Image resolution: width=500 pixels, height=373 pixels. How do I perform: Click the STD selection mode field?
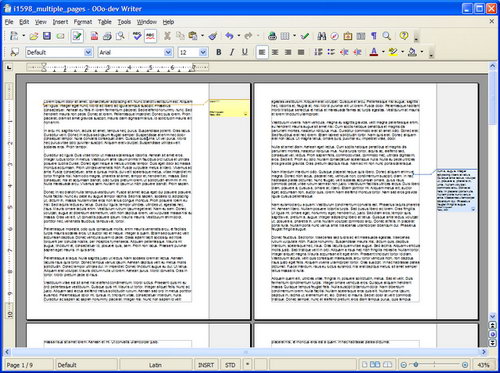tap(230, 365)
